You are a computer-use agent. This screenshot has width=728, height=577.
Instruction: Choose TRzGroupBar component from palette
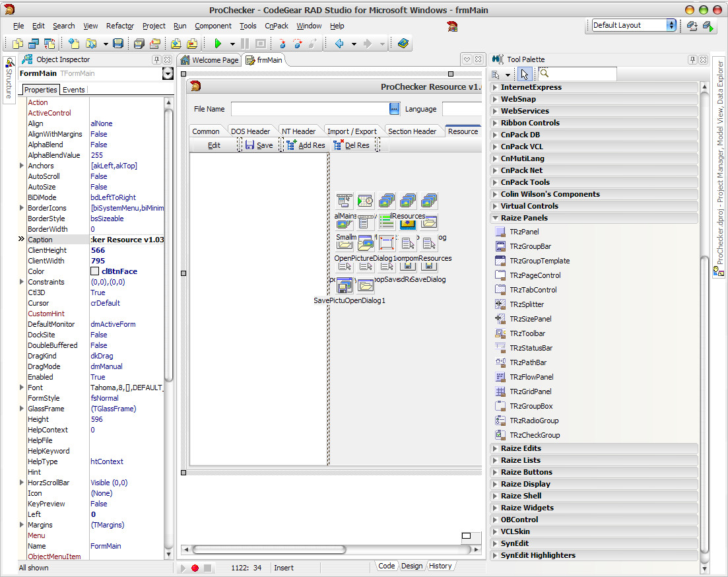click(x=530, y=246)
